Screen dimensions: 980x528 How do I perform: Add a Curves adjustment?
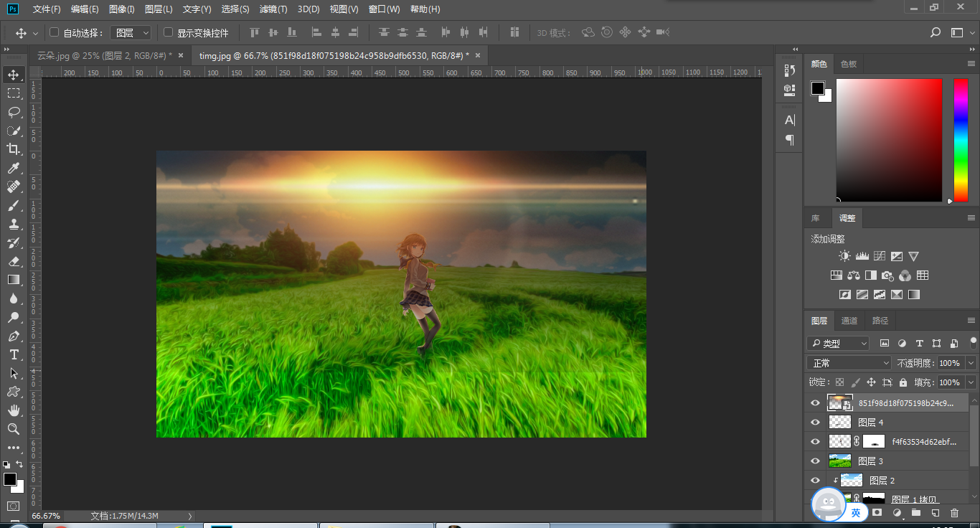[880, 256]
